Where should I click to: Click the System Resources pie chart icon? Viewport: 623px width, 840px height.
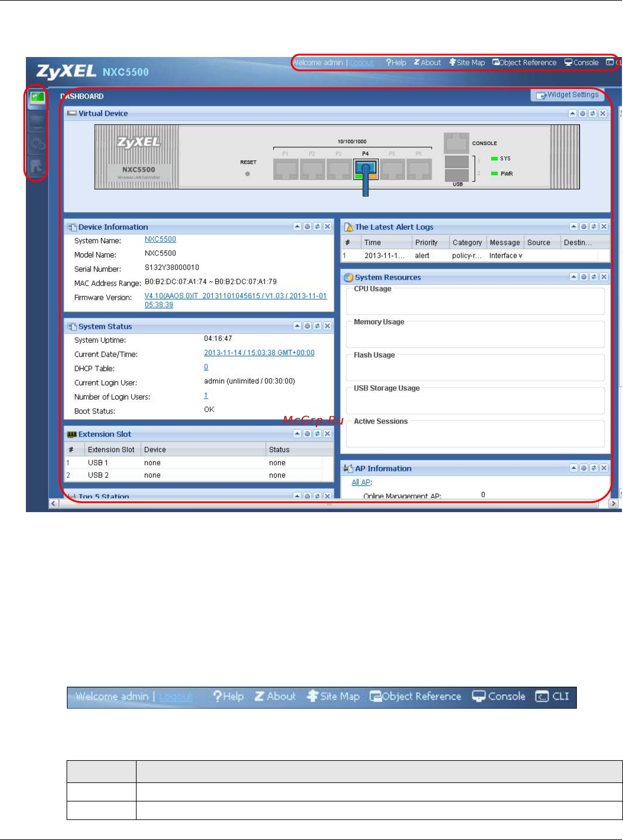[x=348, y=278]
